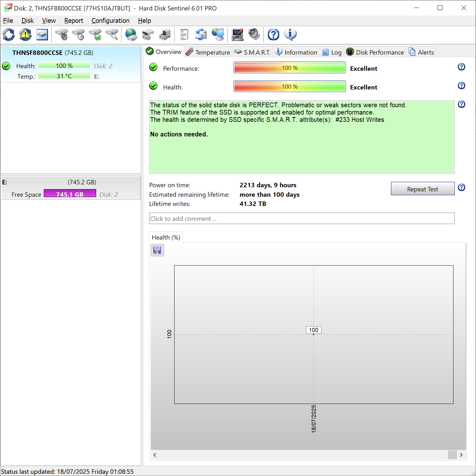Click the disk with clock test icon
The width and height of the screenshot is (476, 476).
click(x=78, y=35)
